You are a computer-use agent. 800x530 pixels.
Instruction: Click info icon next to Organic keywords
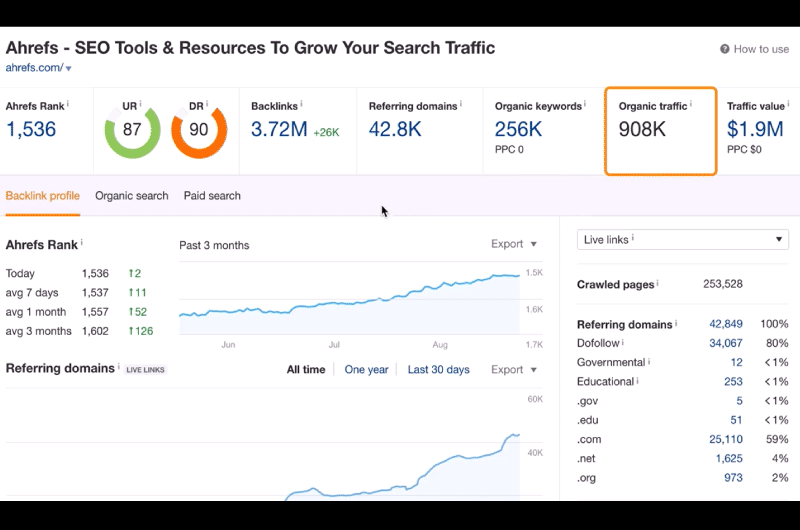pos(585,104)
